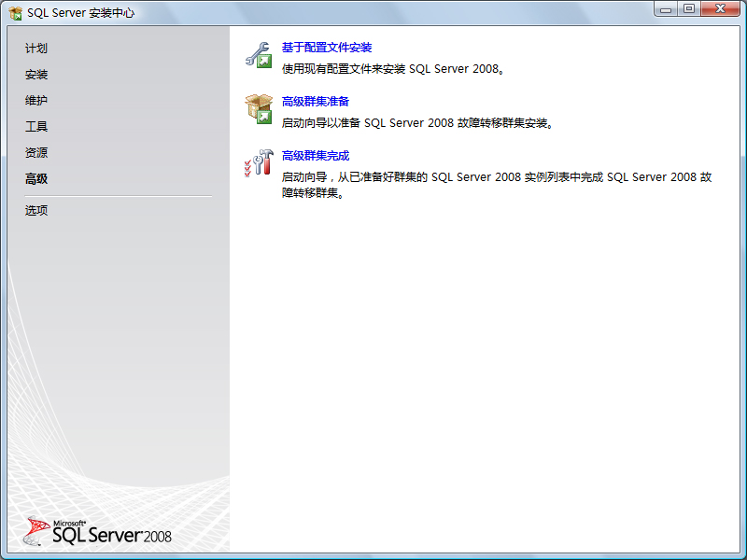747x560 pixels.
Task: Click the box icon for advanced cluster preparation
Action: coord(259,109)
